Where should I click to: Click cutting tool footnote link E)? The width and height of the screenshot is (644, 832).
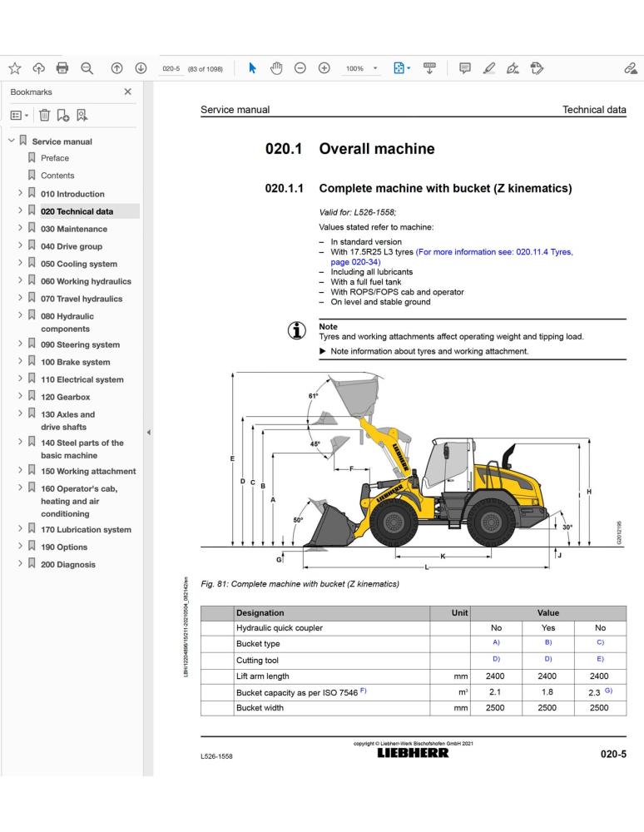600,658
